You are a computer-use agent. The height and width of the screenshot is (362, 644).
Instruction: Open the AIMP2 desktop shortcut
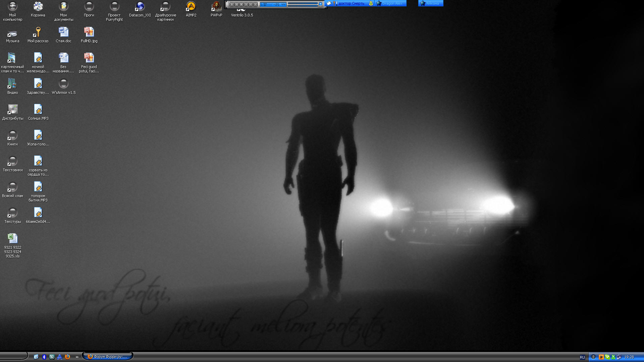tap(191, 7)
